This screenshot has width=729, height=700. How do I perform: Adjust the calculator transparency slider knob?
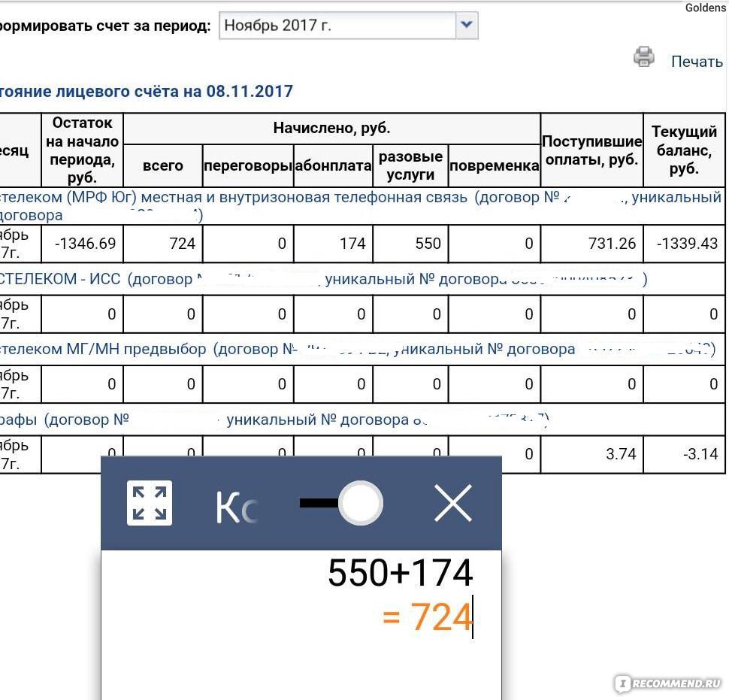pyautogui.click(x=360, y=503)
